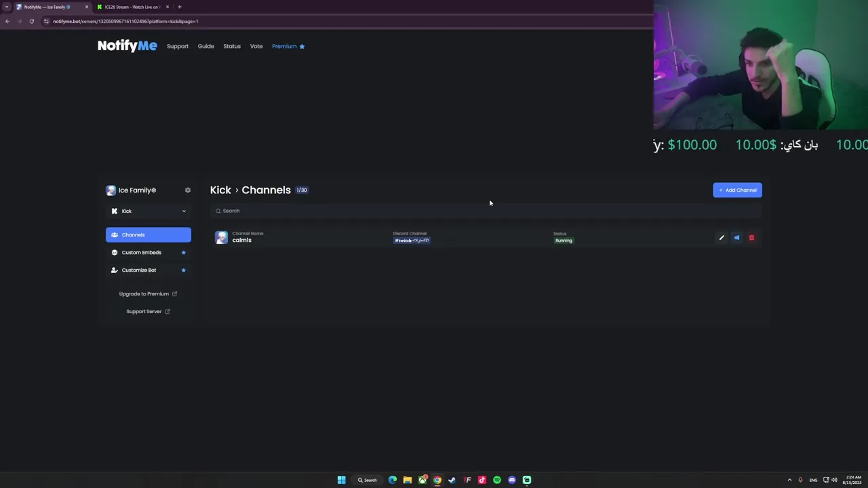This screenshot has height=488, width=868.
Task: Open tab search dropdown arrow
Action: click(6, 7)
